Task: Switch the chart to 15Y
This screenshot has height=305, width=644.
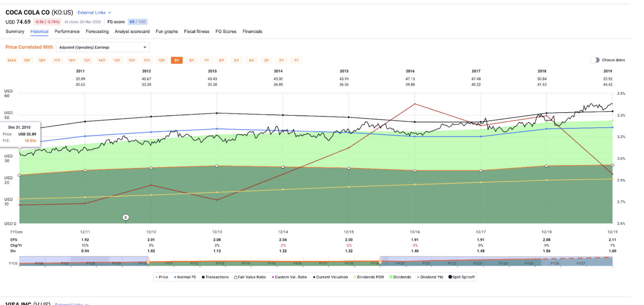Action: tap(87, 60)
